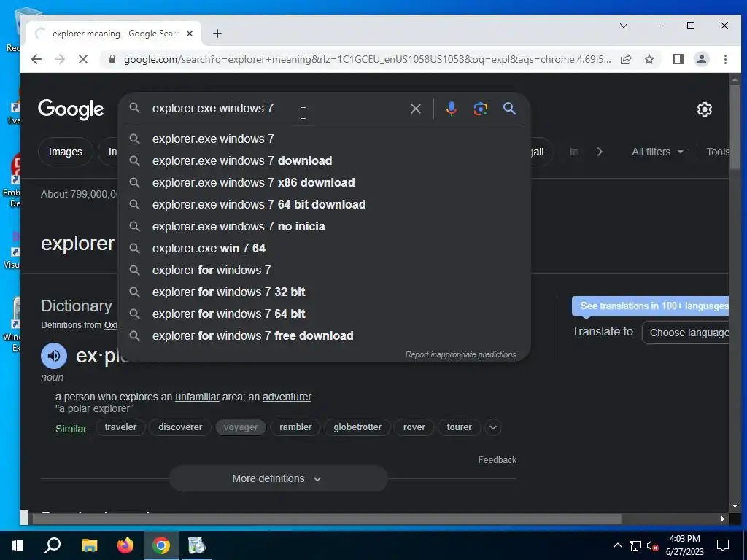Open the Windows Start menu

[18, 545]
